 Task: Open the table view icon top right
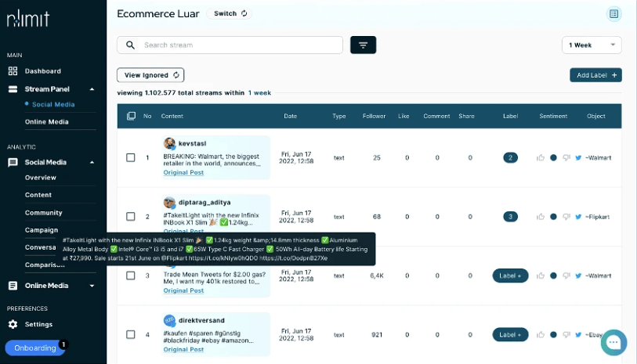[613, 14]
